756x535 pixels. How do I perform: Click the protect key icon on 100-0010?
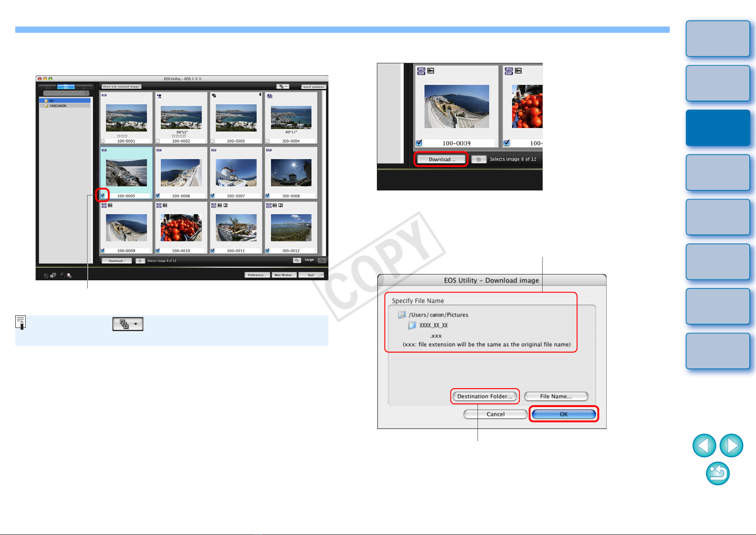(165, 205)
